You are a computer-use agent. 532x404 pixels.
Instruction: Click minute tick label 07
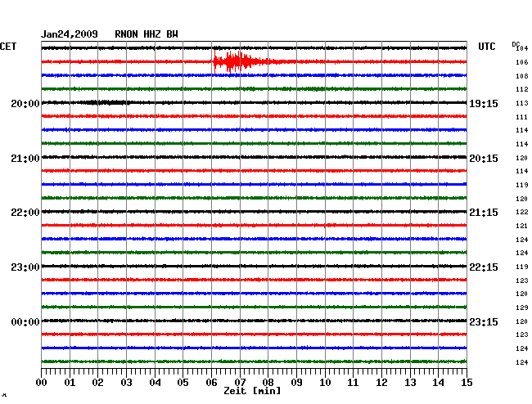[x=240, y=382]
